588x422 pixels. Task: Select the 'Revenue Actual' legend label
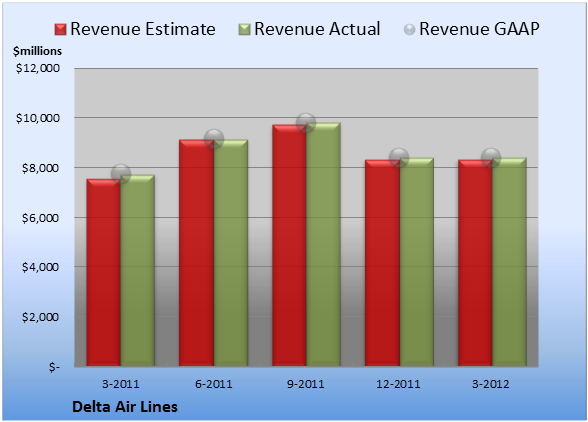(x=317, y=29)
